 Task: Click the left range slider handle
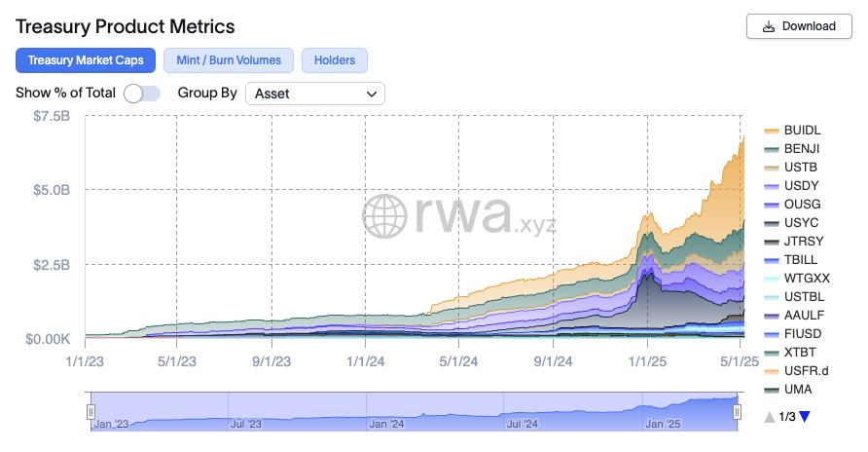click(90, 411)
